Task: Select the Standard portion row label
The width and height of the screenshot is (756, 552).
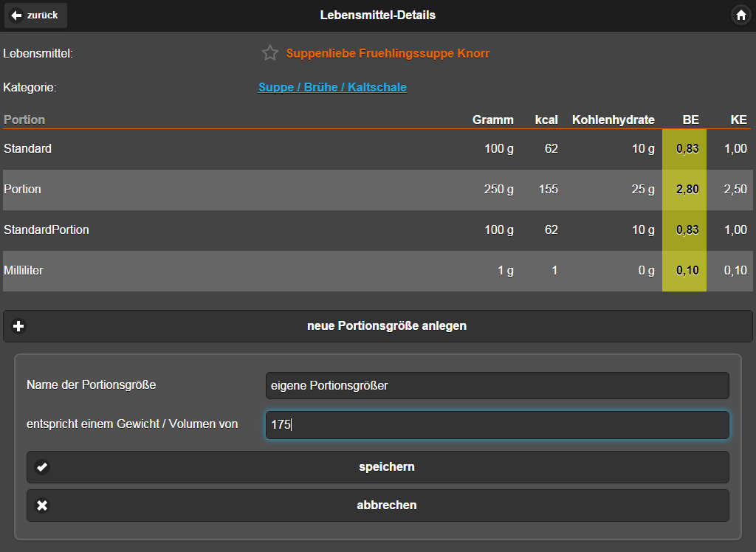Action: (x=27, y=148)
